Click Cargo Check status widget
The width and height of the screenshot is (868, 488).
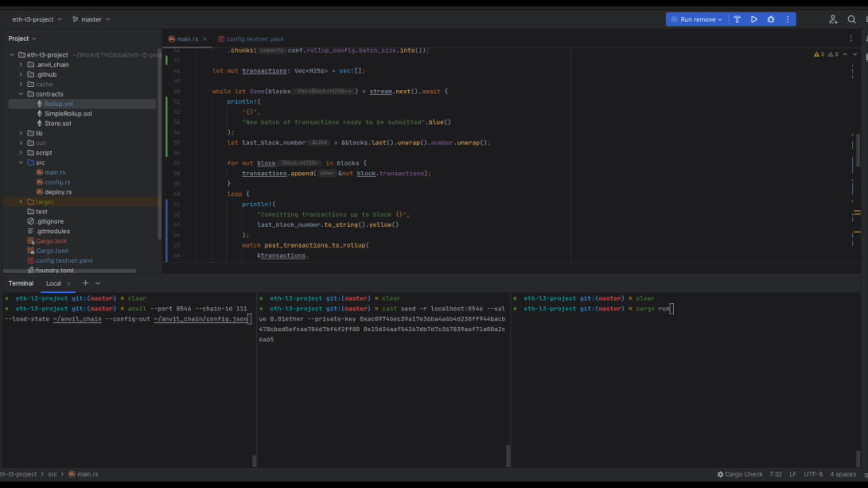click(740, 474)
